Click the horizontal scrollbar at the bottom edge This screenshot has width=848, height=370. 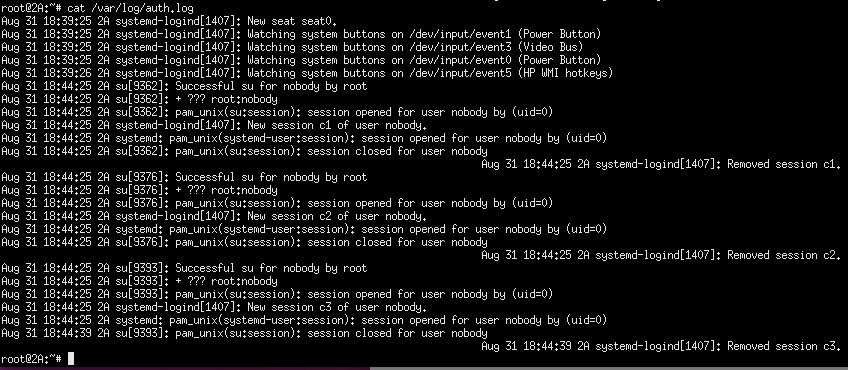tap(608, 368)
